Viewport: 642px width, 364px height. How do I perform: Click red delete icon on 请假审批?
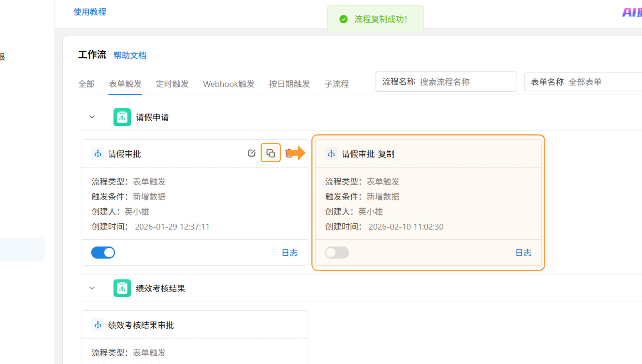click(x=289, y=153)
